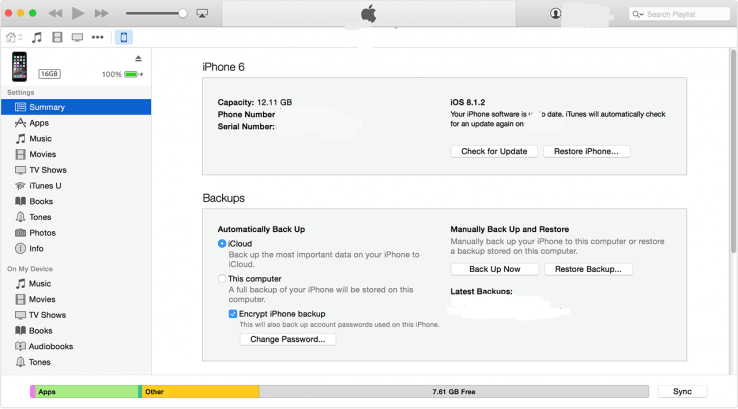Screen dimensions: 738x409
Task: Click the 7.61 GB Free segment
Action: click(454, 391)
